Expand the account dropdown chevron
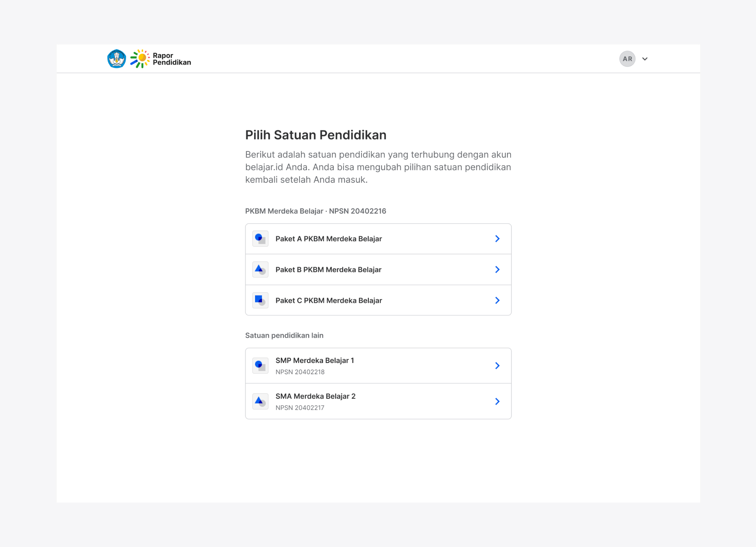The height and width of the screenshot is (547, 756). click(645, 59)
